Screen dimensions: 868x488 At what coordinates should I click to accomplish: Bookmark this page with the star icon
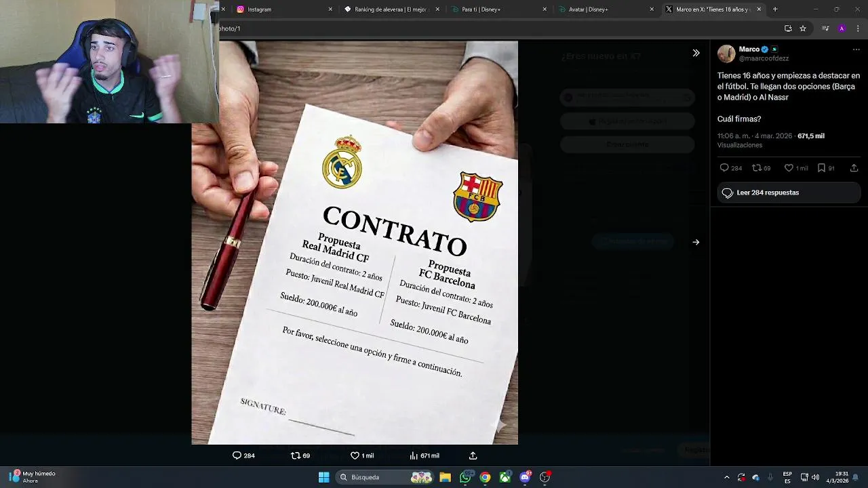pyautogui.click(x=803, y=28)
